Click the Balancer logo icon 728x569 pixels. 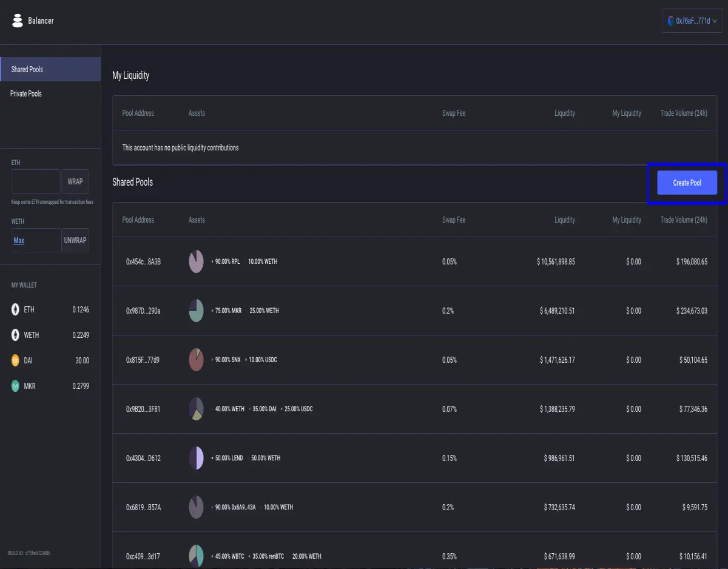tap(18, 21)
